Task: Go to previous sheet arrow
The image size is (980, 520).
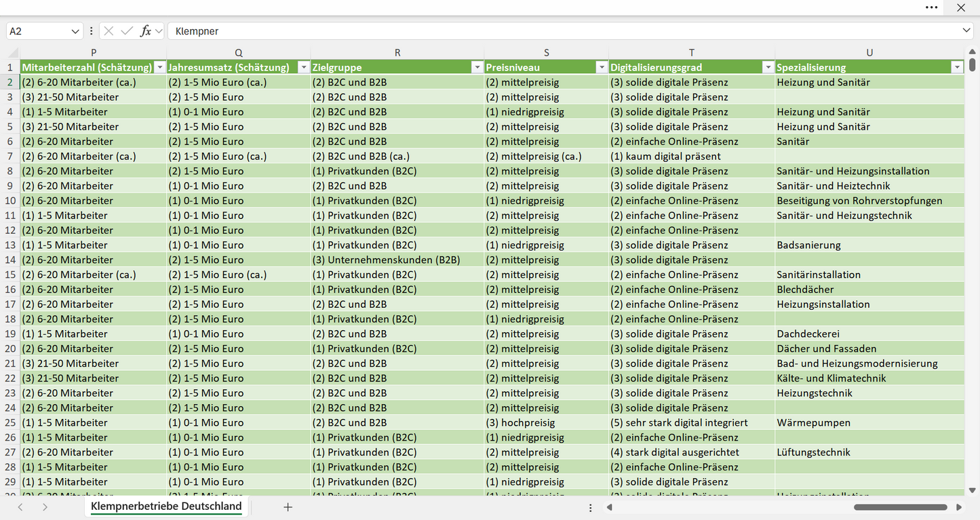Action: (x=20, y=507)
